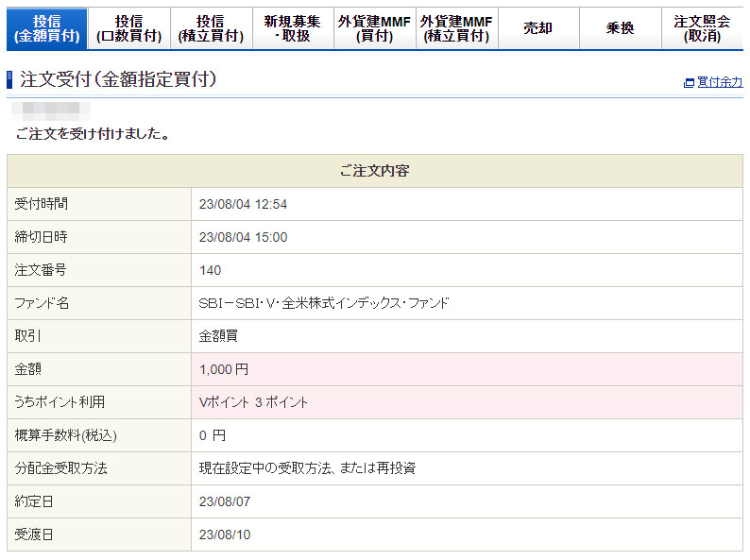Open the 買付余力 link
The width and height of the screenshot is (750, 560).
719,83
